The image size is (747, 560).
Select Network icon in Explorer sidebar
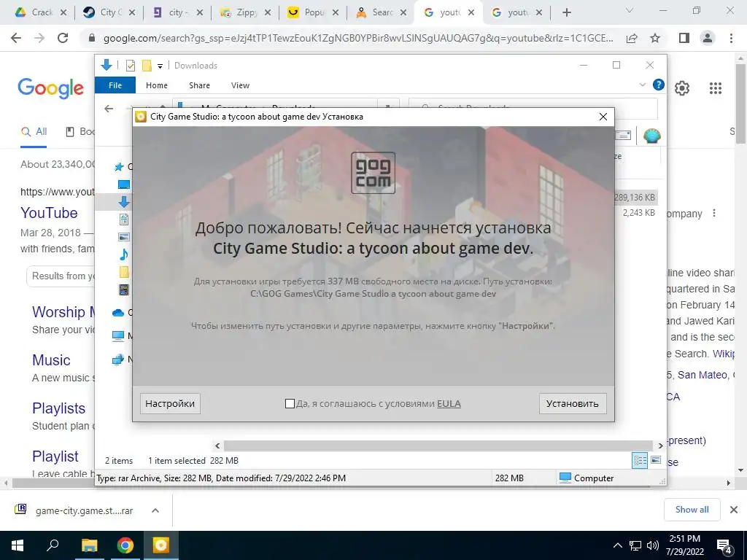coord(118,359)
